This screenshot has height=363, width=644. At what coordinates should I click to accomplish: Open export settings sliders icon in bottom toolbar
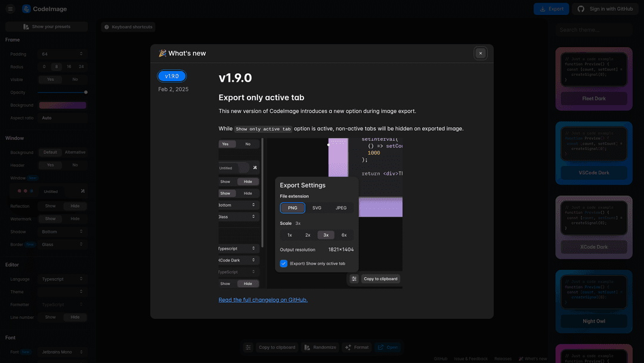[249, 347]
